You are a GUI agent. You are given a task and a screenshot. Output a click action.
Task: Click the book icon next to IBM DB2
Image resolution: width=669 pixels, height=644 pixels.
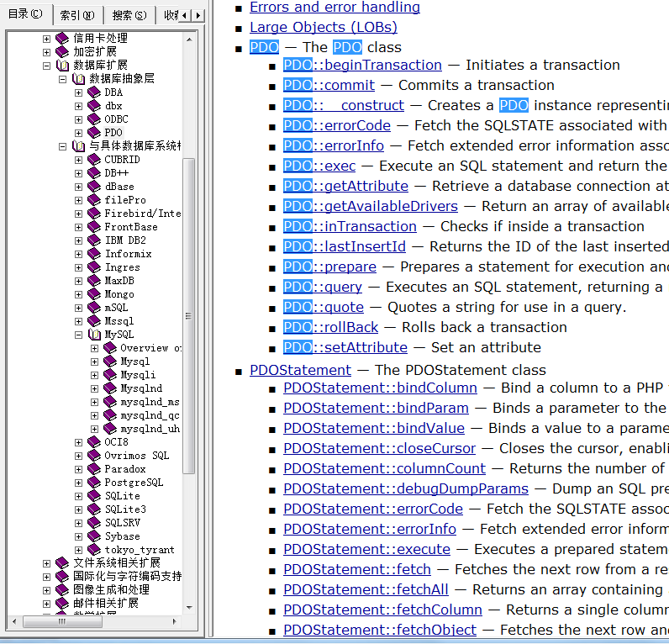point(94,240)
